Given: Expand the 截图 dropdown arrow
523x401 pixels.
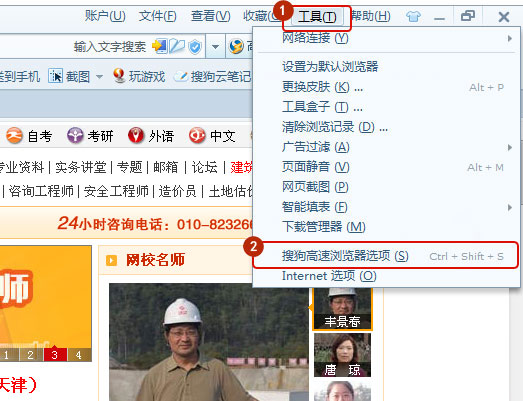Looking at the screenshot, I should point(99,77).
